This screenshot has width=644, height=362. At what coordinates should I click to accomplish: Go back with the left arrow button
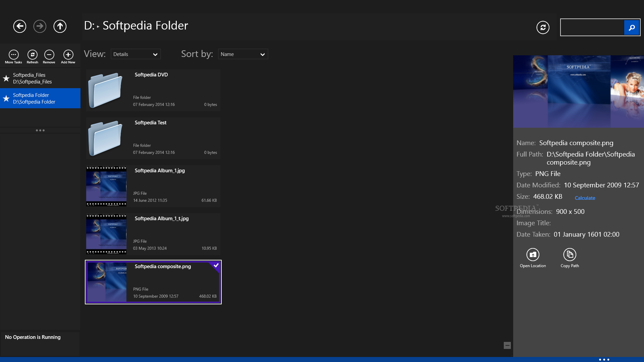coord(20,26)
